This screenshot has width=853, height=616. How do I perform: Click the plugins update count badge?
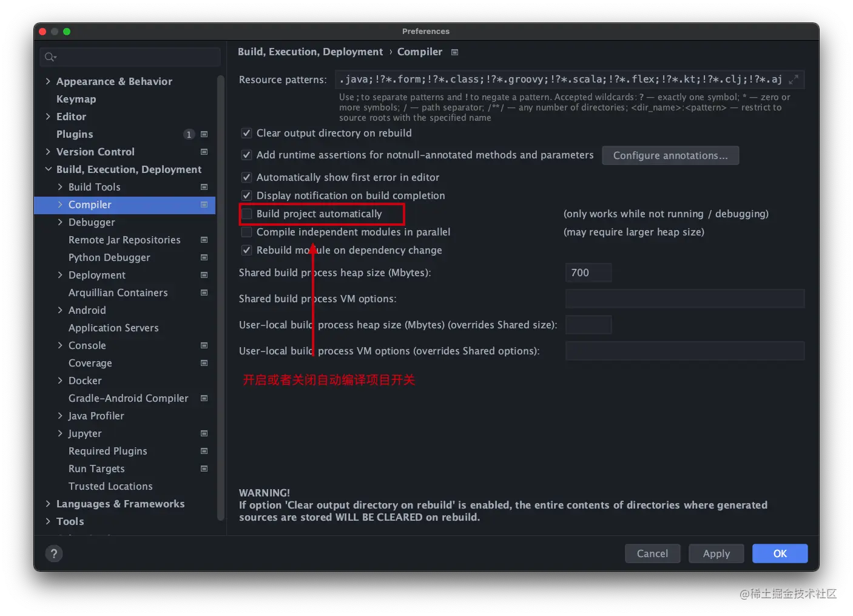pos(189,134)
